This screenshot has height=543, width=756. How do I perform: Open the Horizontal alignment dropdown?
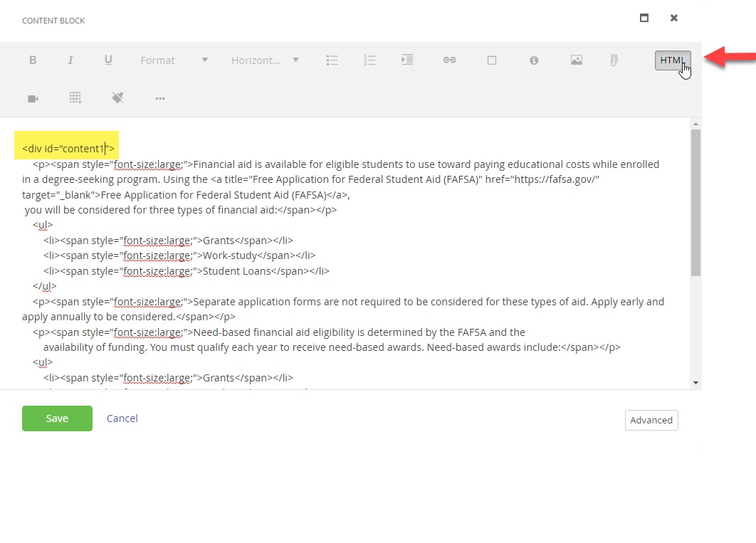click(x=265, y=60)
